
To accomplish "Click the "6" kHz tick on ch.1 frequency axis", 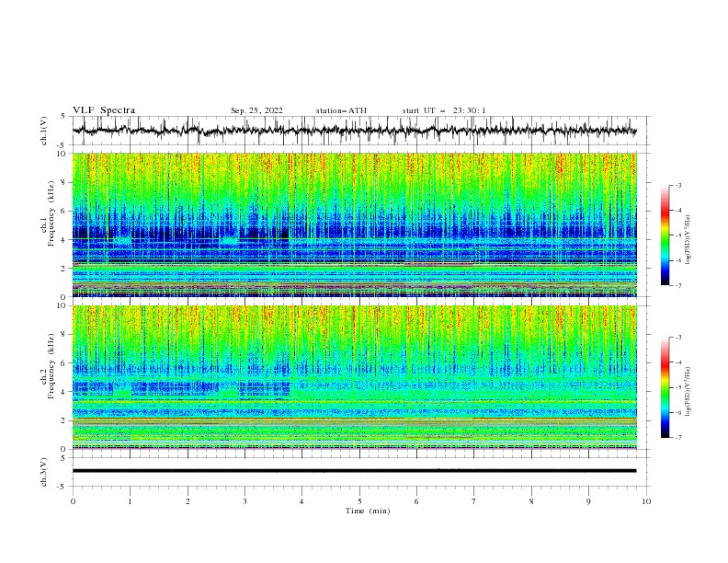I will tap(64, 212).
